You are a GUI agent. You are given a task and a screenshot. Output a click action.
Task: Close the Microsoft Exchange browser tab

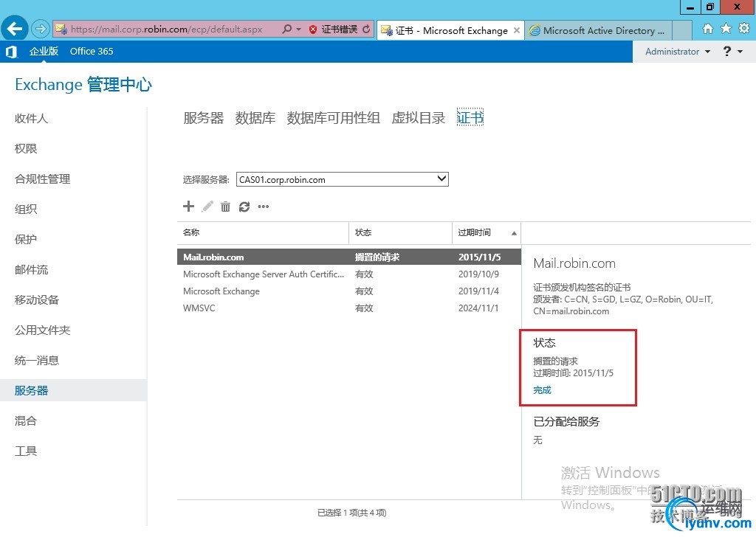point(516,30)
